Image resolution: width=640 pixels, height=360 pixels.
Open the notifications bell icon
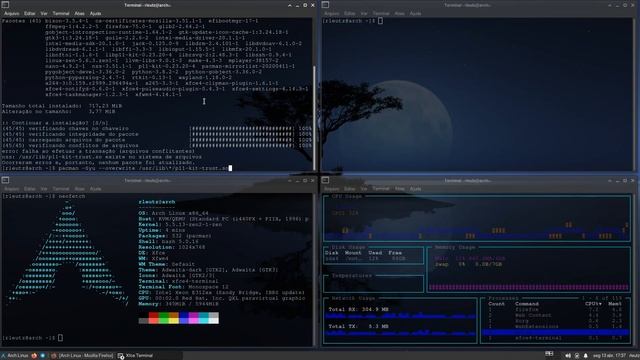[585, 356]
